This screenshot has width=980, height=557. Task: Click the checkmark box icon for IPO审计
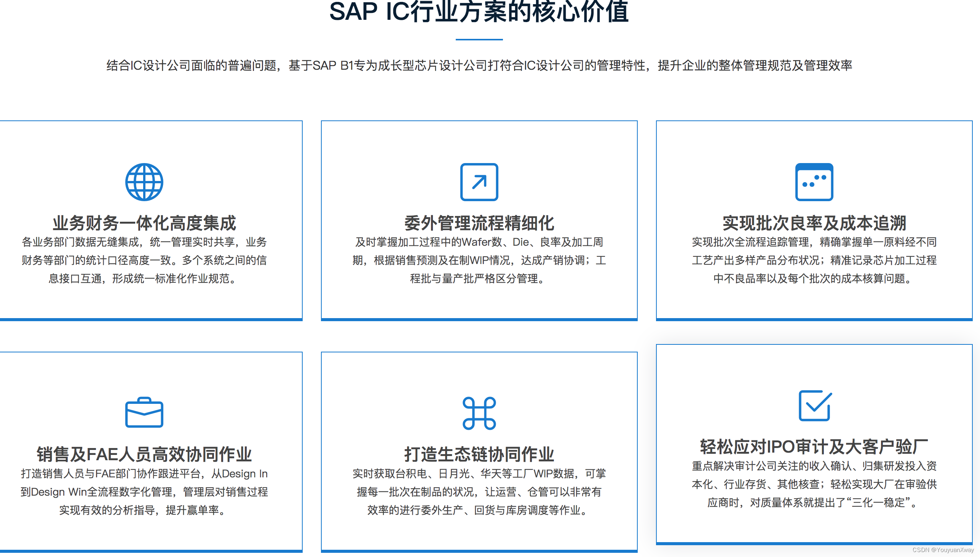(814, 405)
